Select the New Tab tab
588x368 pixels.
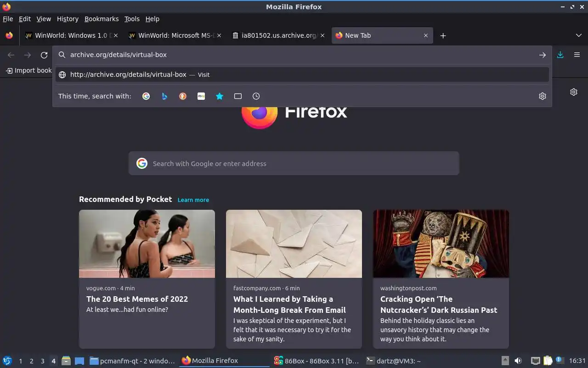coord(382,35)
